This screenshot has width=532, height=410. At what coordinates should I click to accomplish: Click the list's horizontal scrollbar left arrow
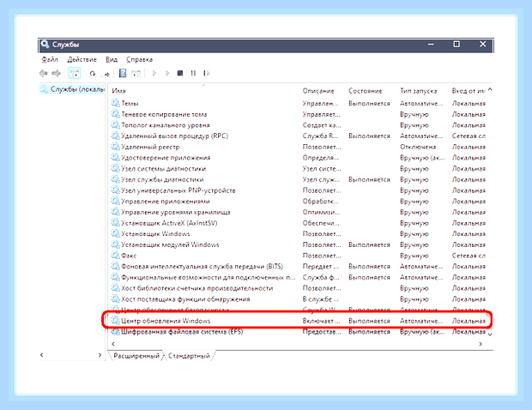click(x=113, y=344)
